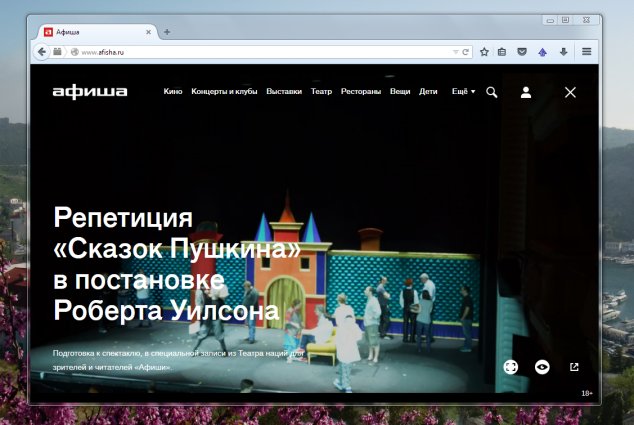Viewport: 634px width, 425px height.
Task: Expand the Ещё dropdown menu
Action: coord(463,91)
